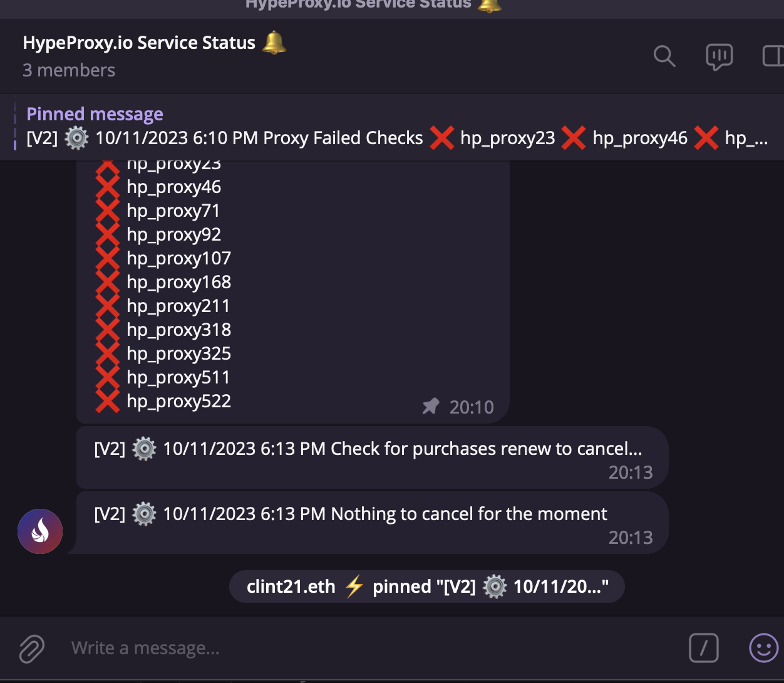The image size is (784, 683).
Task: Open the HypeProxy flame avatar
Action: [39, 531]
